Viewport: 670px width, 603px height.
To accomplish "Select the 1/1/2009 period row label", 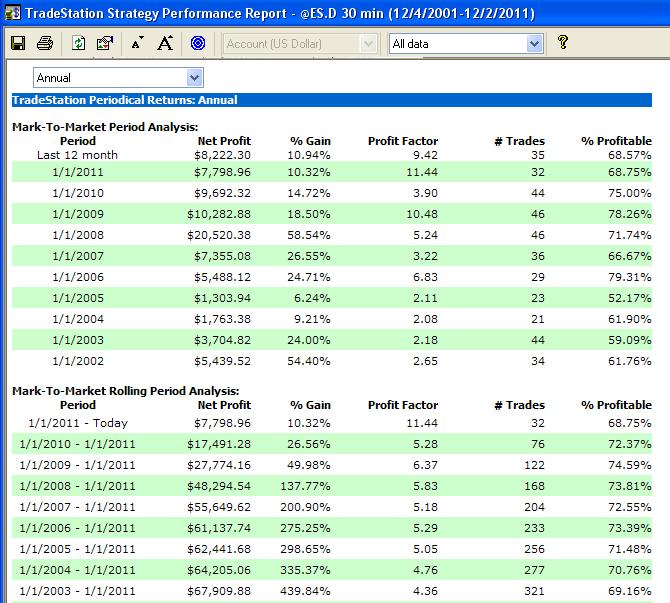I will [x=78, y=214].
